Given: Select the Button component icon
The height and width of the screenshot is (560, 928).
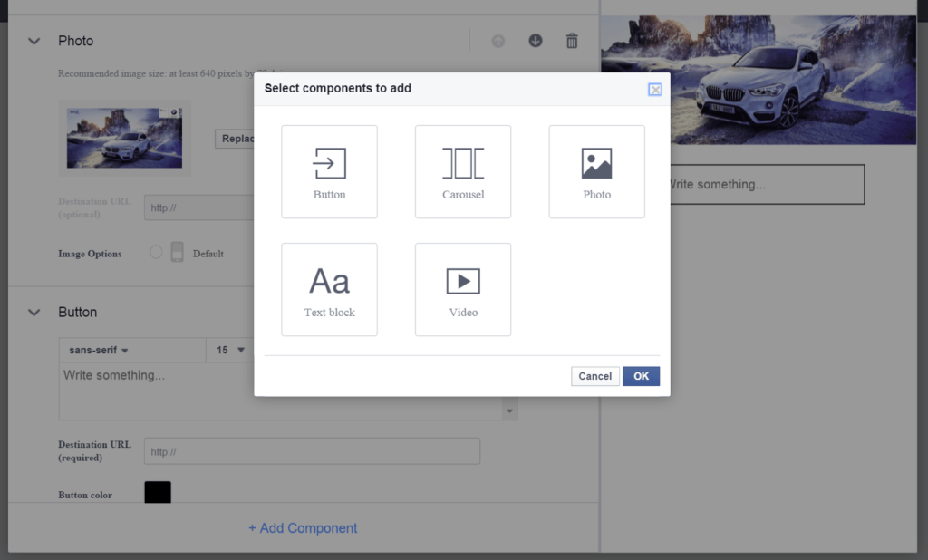Looking at the screenshot, I should pos(329,171).
